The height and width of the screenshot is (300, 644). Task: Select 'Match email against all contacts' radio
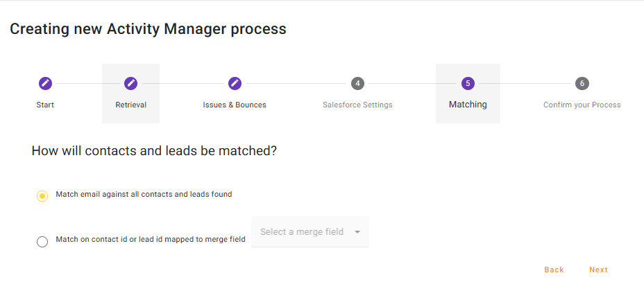[42, 196]
